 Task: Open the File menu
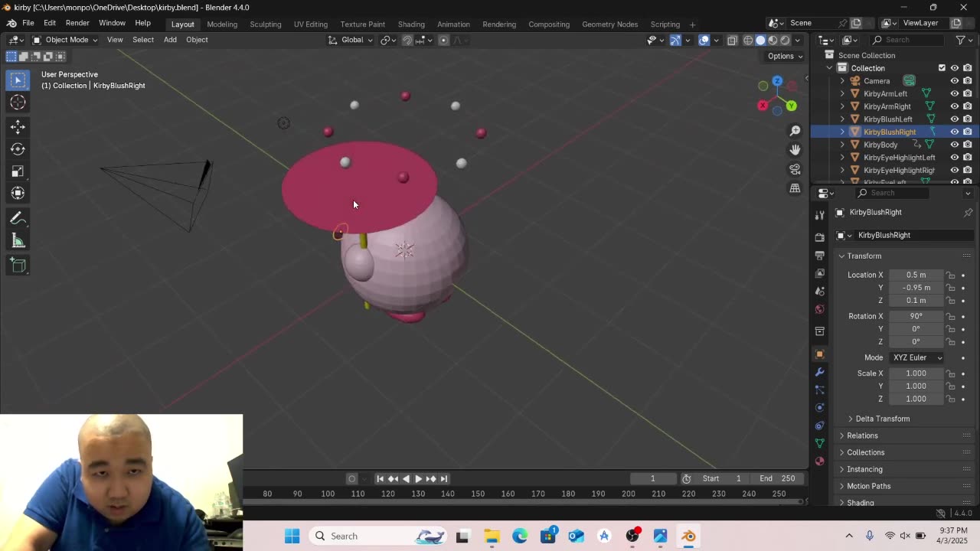[x=28, y=23]
